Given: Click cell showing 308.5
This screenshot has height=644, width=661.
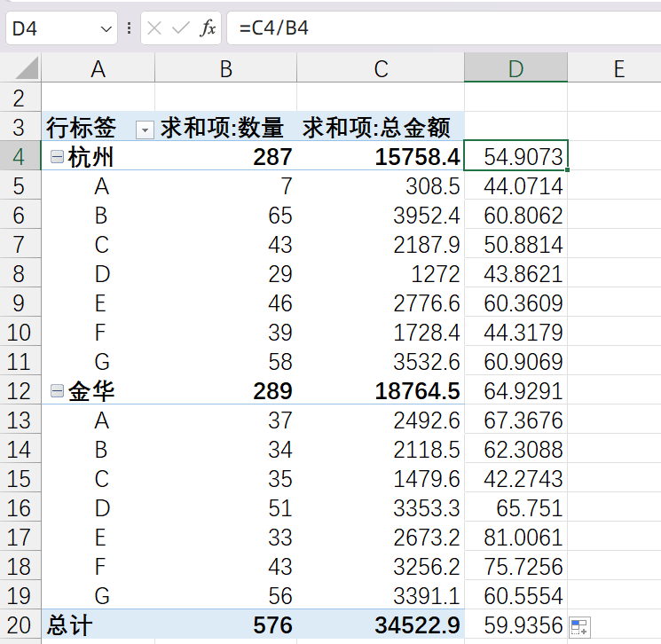Looking at the screenshot, I should (x=381, y=185).
